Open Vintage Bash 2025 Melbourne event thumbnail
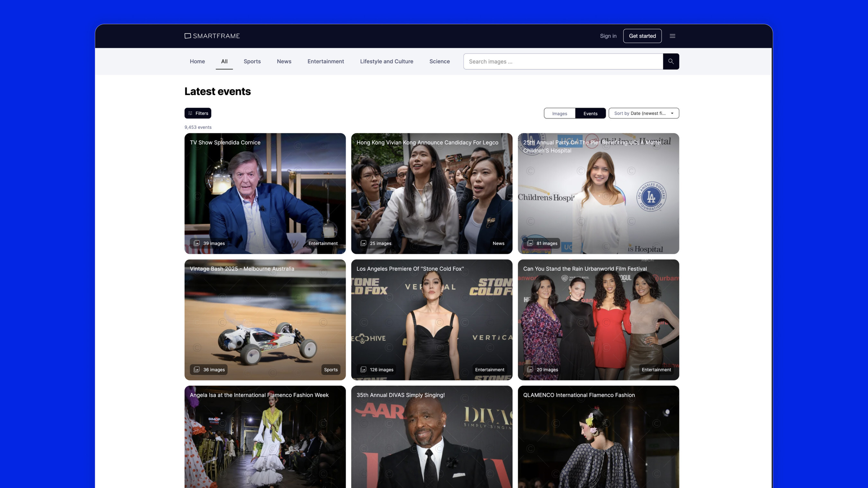Image resolution: width=868 pixels, height=488 pixels. click(x=265, y=320)
